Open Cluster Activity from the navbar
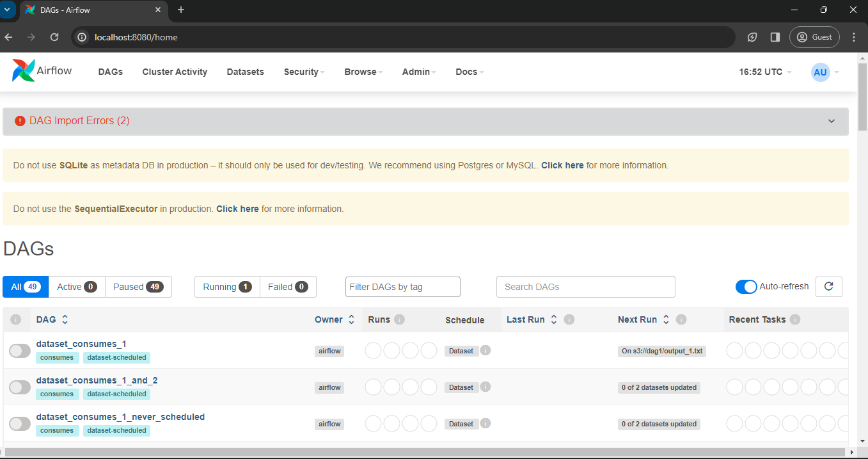868x459 pixels. click(175, 72)
